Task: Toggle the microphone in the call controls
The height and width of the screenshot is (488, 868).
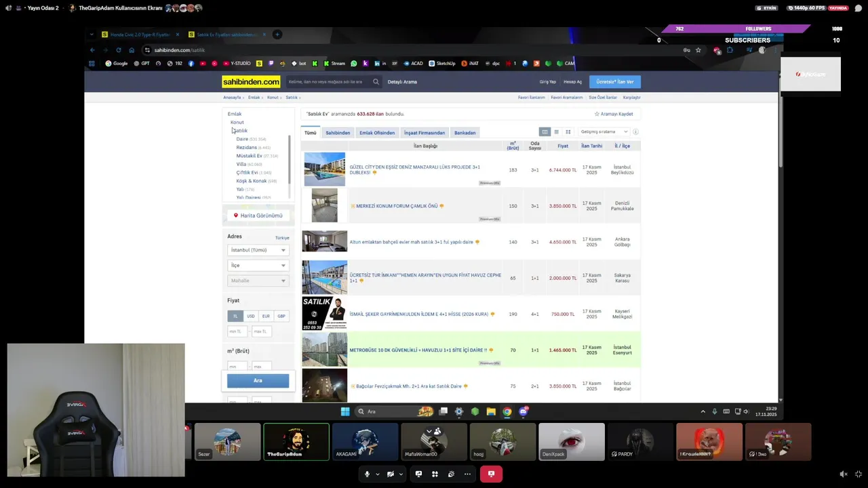Action: point(367,474)
